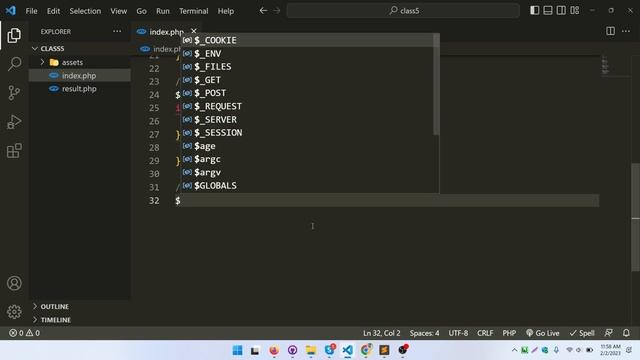Choose $_GET from the suggestion list

[x=307, y=80]
